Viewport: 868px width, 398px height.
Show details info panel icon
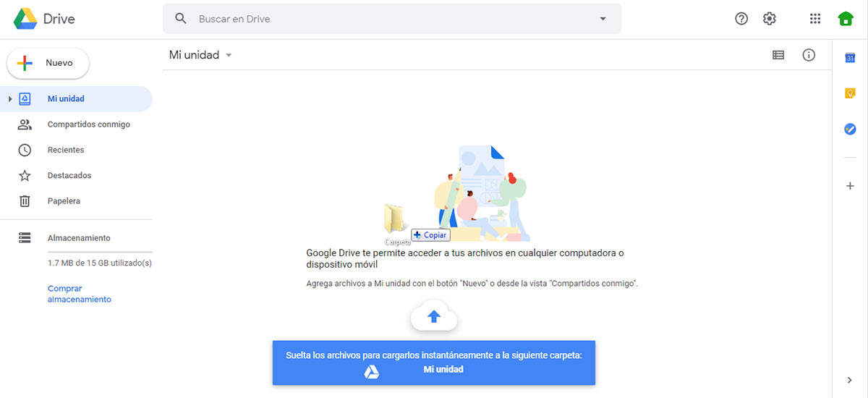pyautogui.click(x=809, y=55)
